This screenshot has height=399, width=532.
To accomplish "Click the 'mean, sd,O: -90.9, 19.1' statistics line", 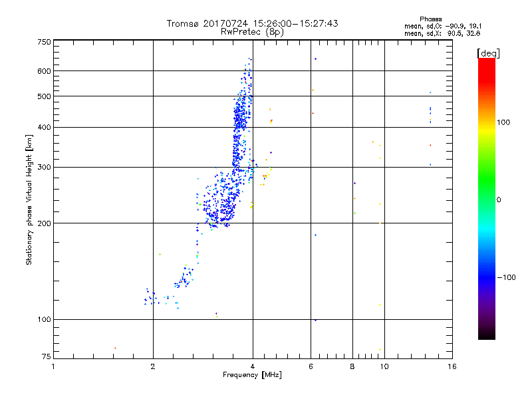I will 443,26.
